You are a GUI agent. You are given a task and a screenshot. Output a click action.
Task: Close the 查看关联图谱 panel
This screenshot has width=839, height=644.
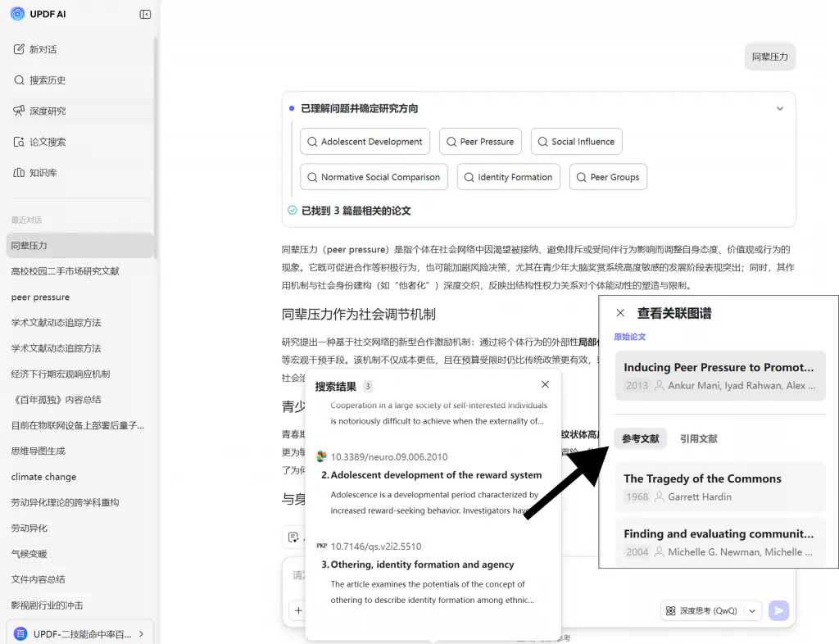(x=620, y=313)
